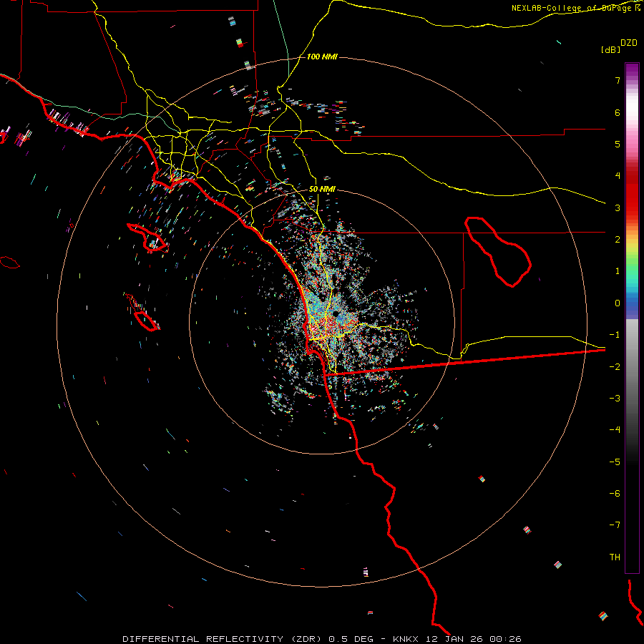The image size is (644, 644).
Task: Click the -7 value on the dB scale
Action: (615, 525)
